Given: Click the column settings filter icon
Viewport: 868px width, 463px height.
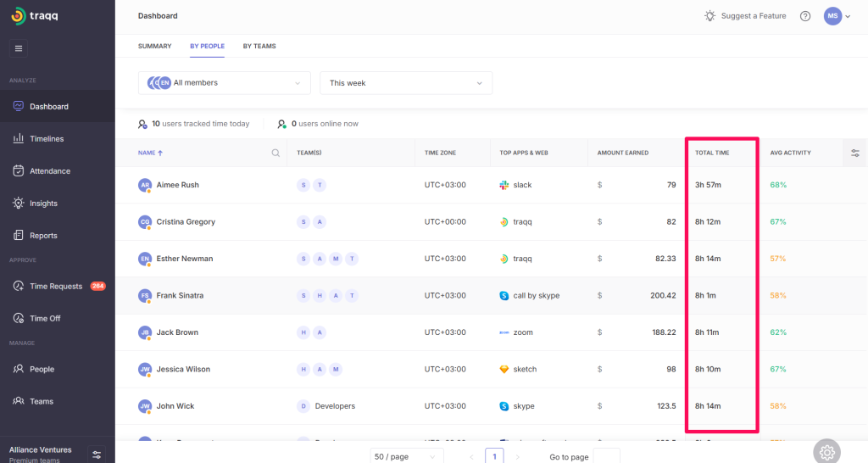Looking at the screenshot, I should tap(854, 153).
